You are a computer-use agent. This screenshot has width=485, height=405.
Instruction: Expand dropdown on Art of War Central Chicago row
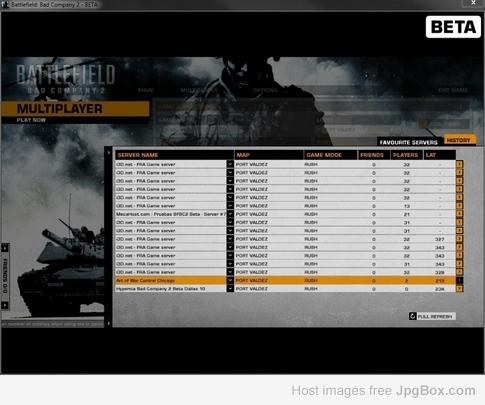(230, 280)
